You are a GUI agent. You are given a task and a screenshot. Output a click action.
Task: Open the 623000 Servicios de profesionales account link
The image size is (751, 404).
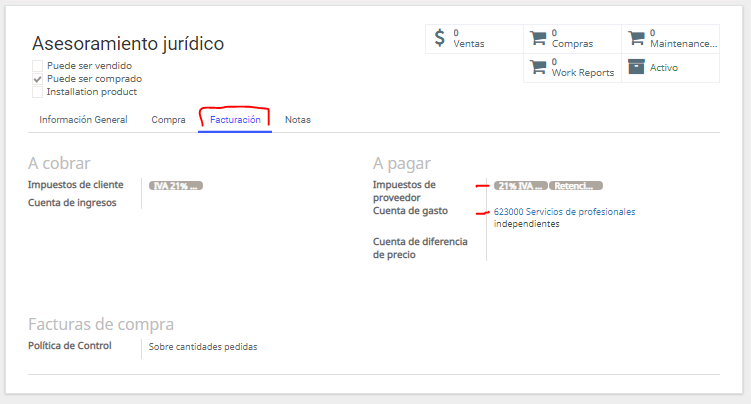(564, 217)
